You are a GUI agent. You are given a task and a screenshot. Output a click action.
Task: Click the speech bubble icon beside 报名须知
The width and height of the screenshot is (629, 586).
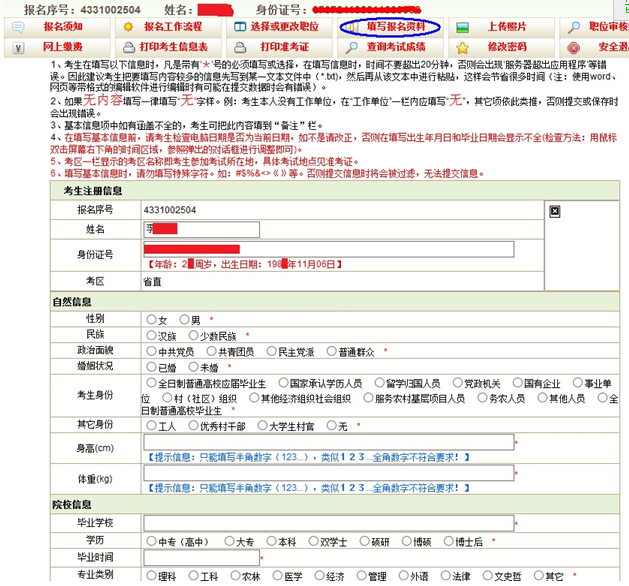point(18,27)
